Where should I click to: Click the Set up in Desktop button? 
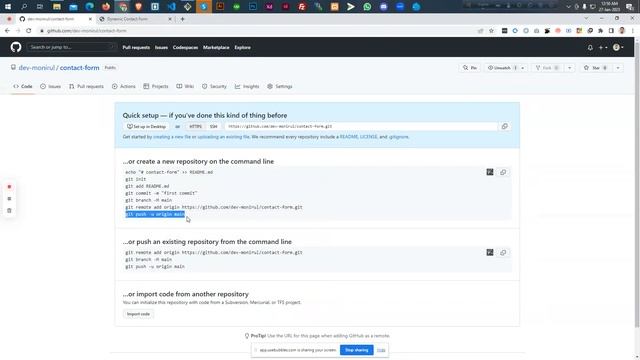tap(146, 127)
